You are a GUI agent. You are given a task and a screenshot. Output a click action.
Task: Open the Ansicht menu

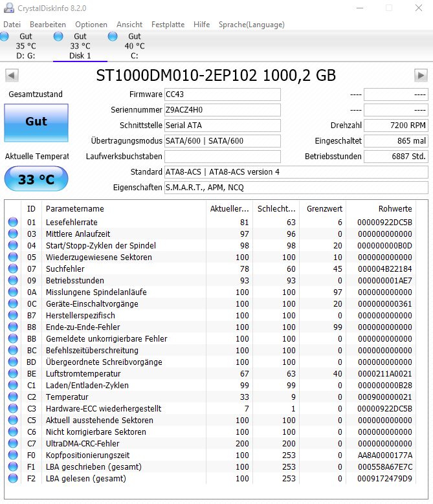click(129, 25)
